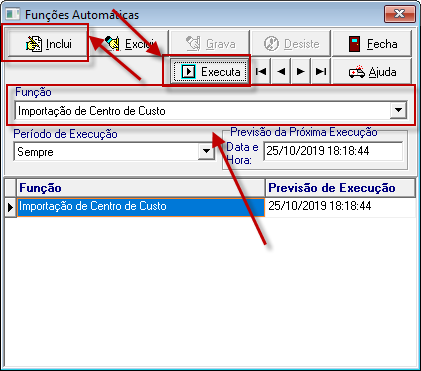Click the Data e Hora input field
Viewport: 421px width, 371px height.
[x=333, y=151]
